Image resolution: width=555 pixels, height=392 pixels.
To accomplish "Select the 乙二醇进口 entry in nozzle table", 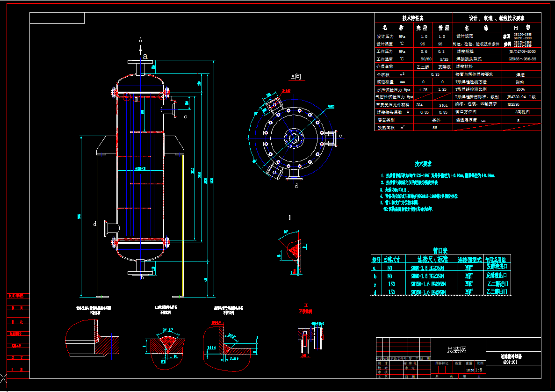I will coord(497,283).
